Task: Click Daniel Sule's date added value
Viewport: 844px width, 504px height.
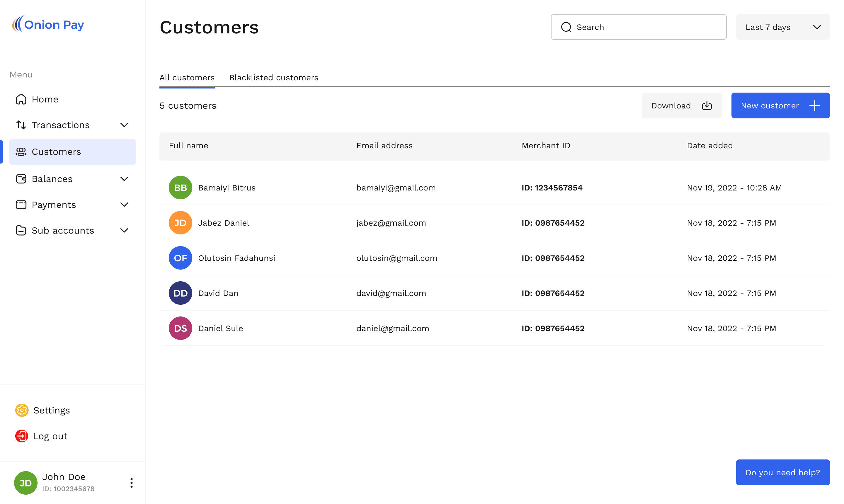Action: (731, 328)
